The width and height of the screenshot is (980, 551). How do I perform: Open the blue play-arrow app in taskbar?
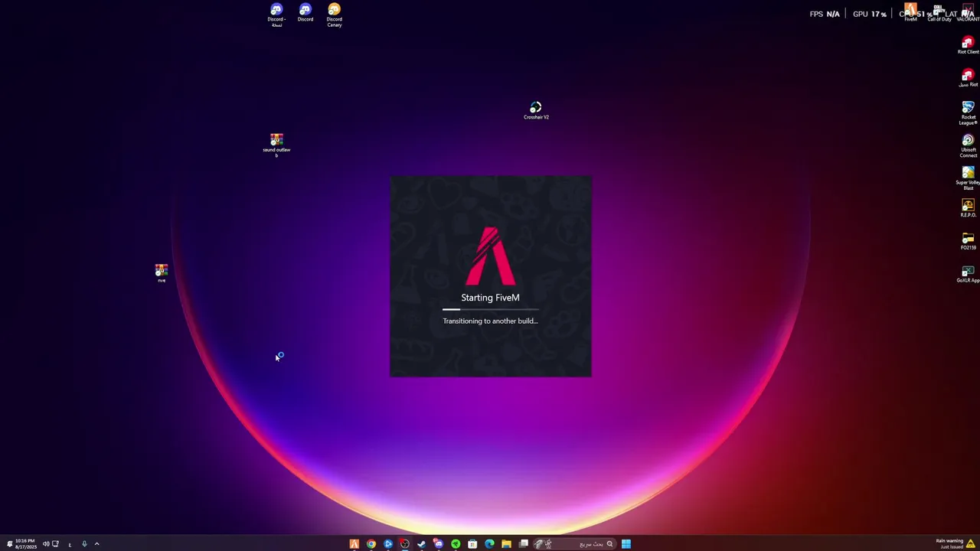[387, 544]
